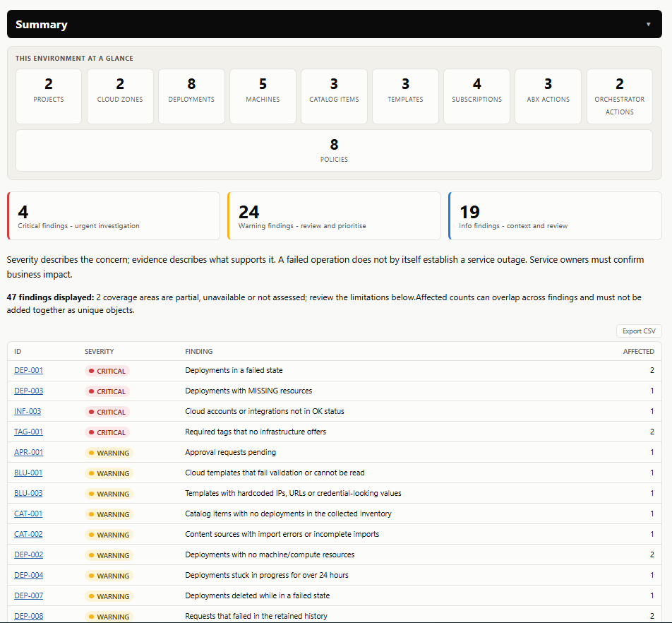Click 'Required tags that no infrastructure offers'
The width and height of the screenshot is (672, 623).
(256, 432)
